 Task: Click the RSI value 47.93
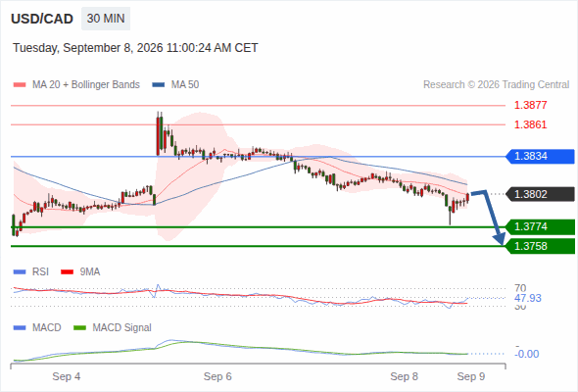click(528, 298)
